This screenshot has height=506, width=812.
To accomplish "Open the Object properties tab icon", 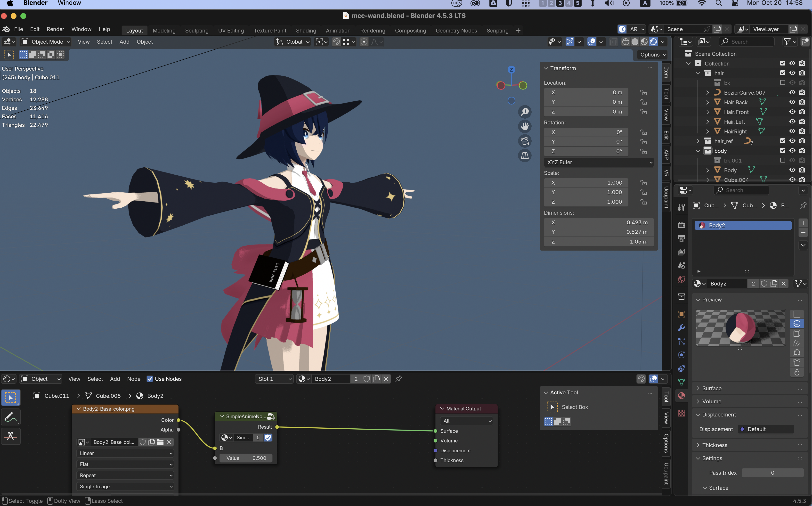I will pos(682,314).
